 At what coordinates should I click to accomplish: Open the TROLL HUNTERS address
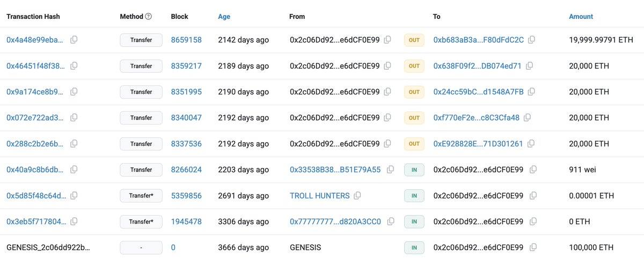point(319,196)
